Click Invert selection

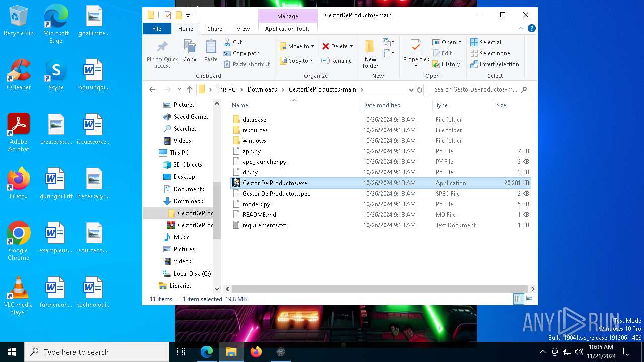(x=495, y=64)
